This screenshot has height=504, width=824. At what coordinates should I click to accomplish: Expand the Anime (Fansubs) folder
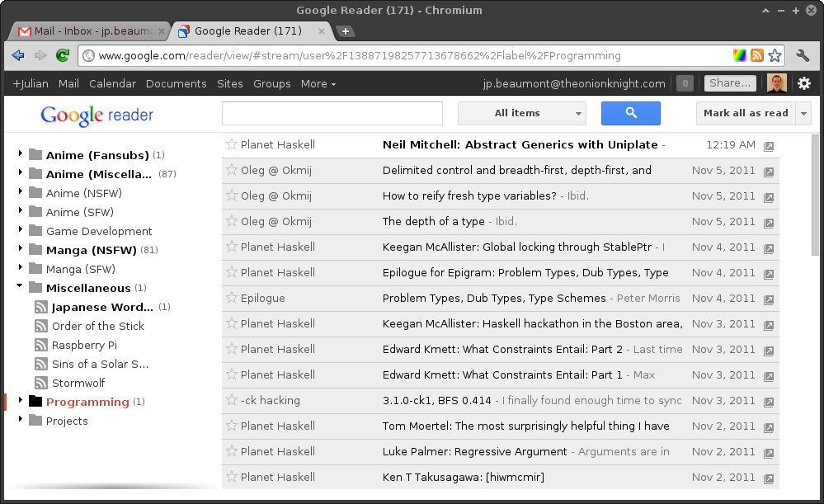[20, 153]
